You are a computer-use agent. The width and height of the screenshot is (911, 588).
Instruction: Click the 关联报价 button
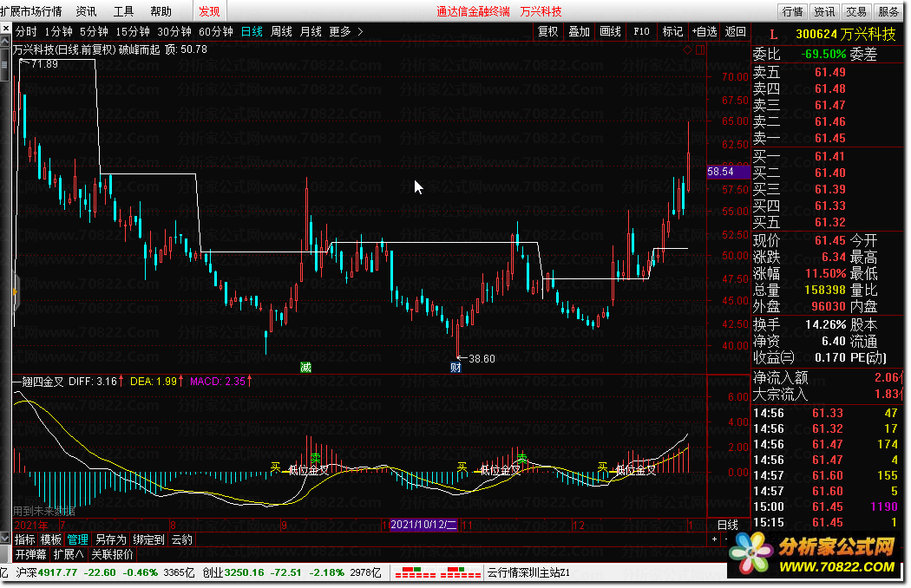point(112,554)
